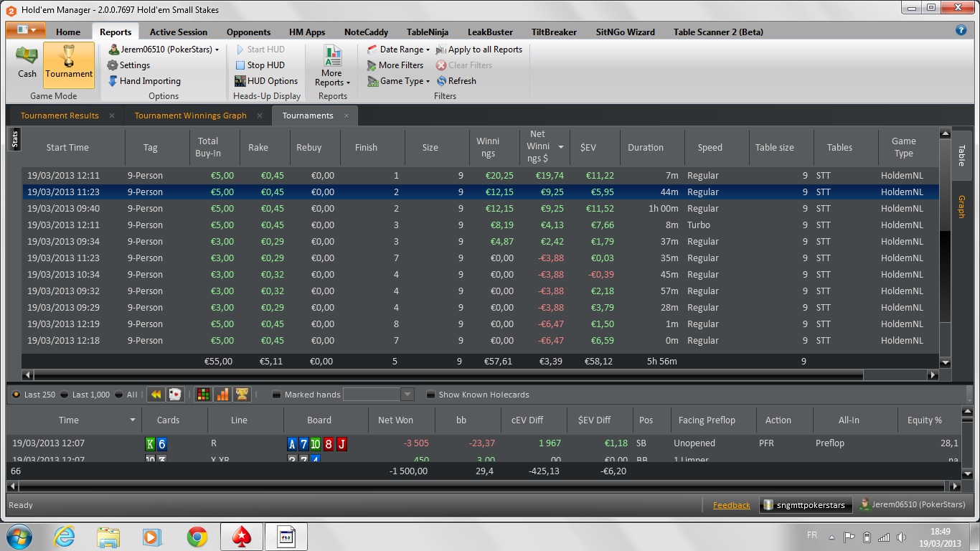
Task: Go to the LeakBuster tab
Action: click(490, 32)
